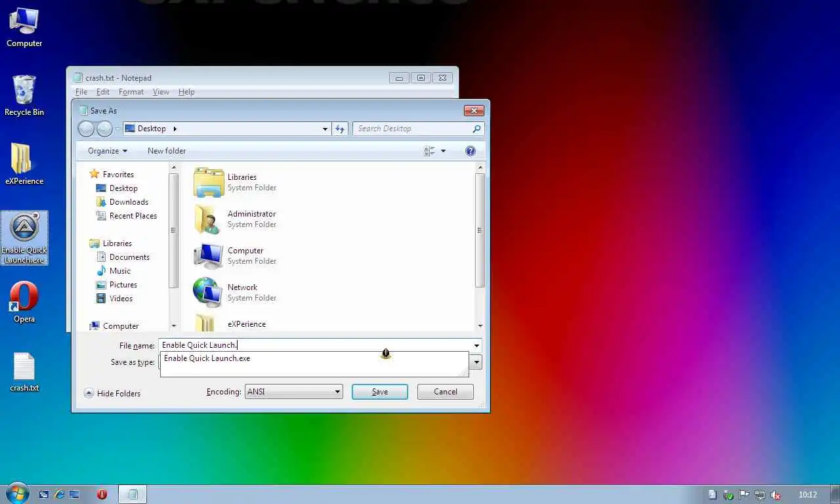The width and height of the screenshot is (840, 504).
Task: Click the Computer icon in file list
Action: coord(209,255)
